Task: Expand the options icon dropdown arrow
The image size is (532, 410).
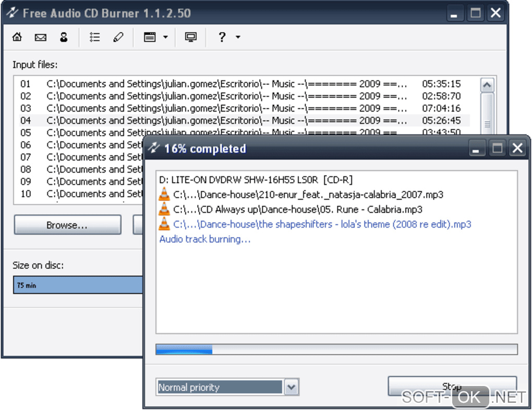Action: [x=165, y=36]
